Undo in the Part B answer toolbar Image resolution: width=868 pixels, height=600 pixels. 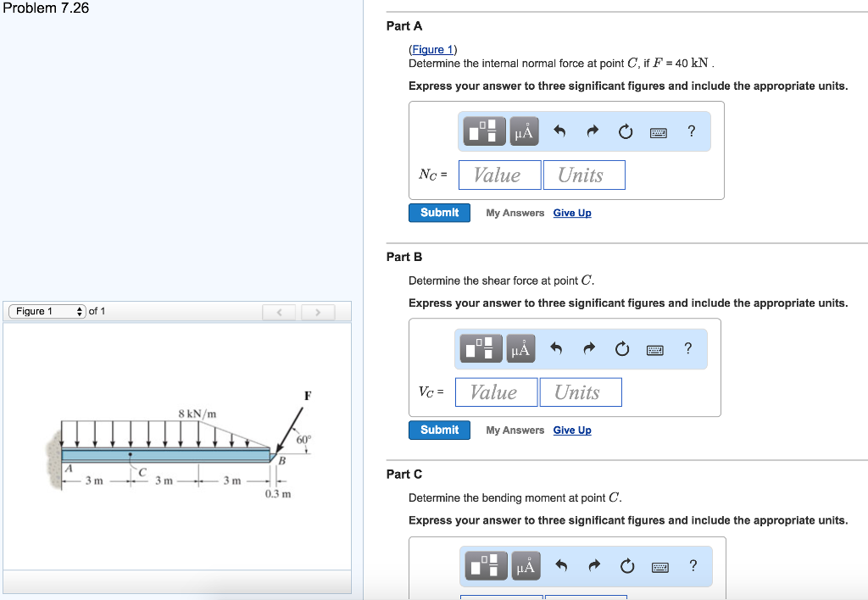pyautogui.click(x=557, y=348)
